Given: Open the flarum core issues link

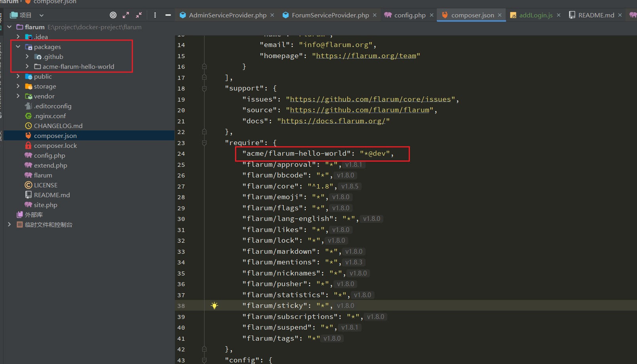Looking at the screenshot, I should [370, 99].
